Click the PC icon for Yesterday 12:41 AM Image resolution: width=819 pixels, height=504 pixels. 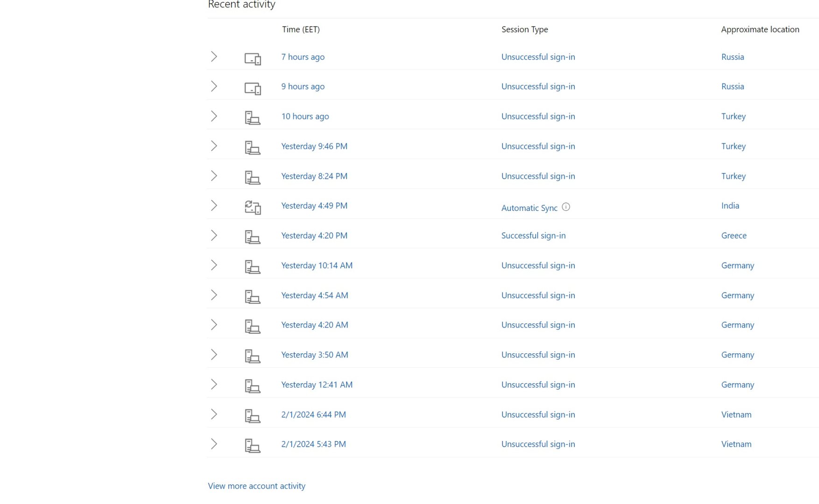[253, 386]
